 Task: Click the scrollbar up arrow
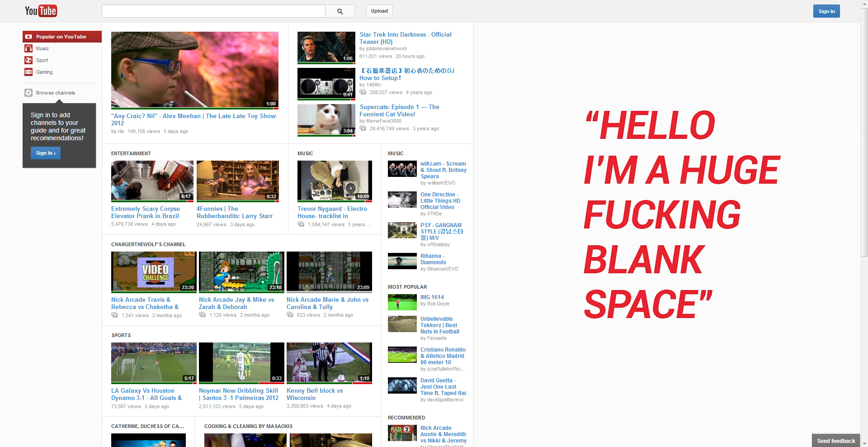pos(864,4)
